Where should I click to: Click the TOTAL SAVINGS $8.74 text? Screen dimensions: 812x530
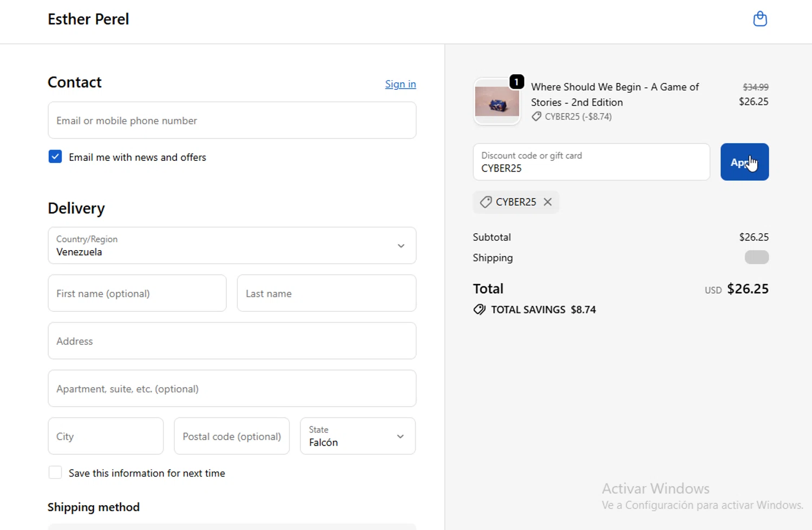click(x=543, y=310)
